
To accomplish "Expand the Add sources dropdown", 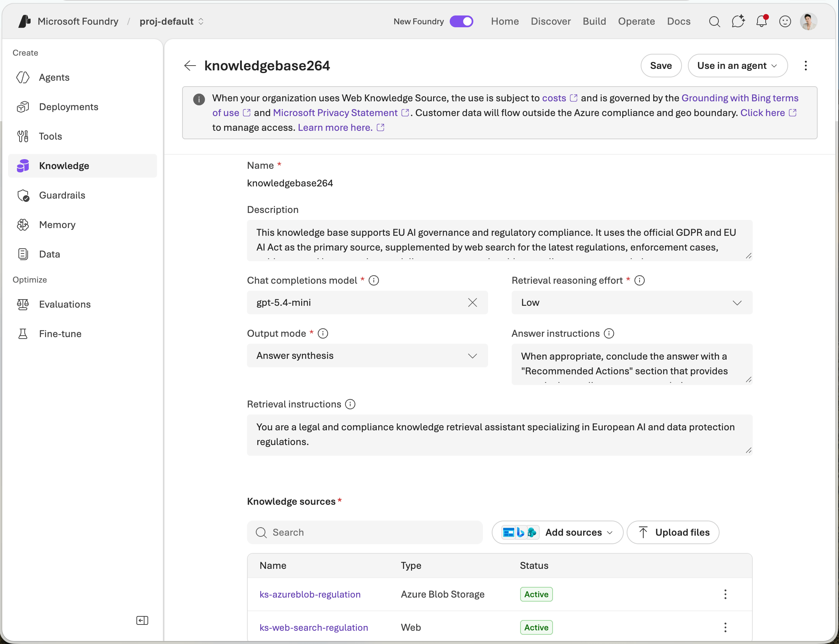I will [557, 532].
